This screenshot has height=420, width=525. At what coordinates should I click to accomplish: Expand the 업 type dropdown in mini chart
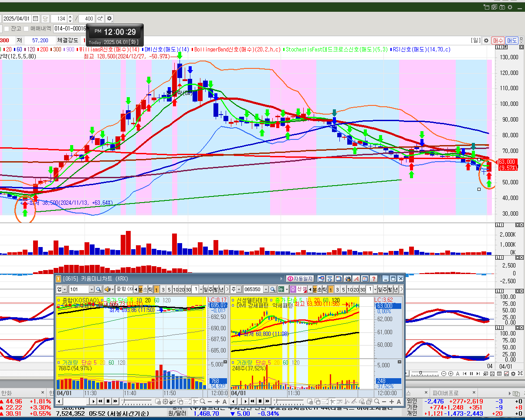point(65,289)
